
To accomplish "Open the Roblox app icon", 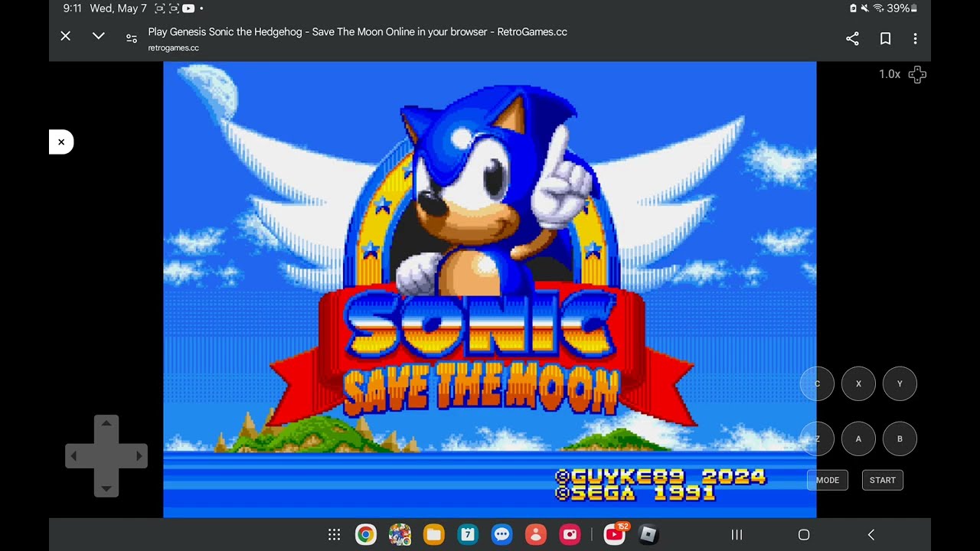I will point(648,535).
